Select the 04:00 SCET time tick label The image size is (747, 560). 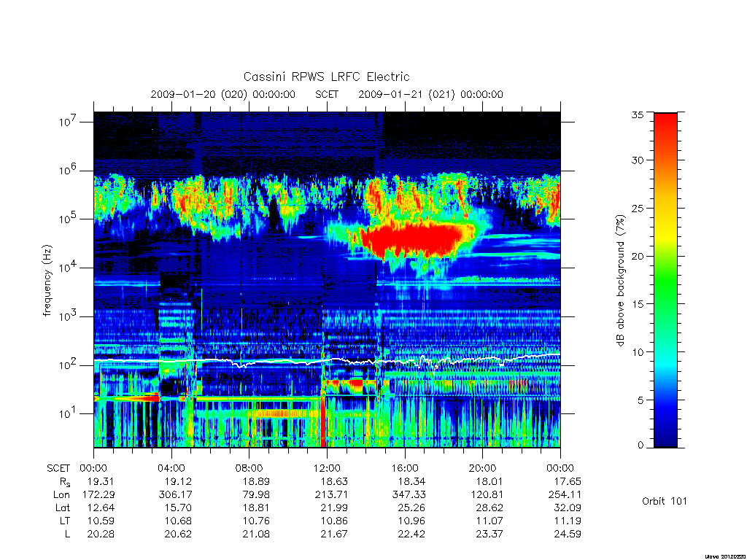pos(171,468)
